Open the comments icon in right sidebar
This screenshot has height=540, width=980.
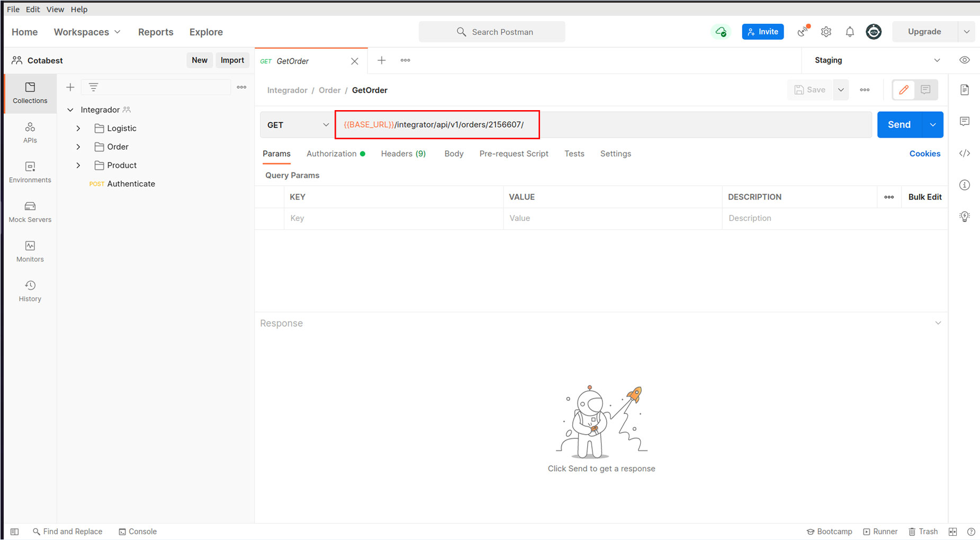point(965,121)
